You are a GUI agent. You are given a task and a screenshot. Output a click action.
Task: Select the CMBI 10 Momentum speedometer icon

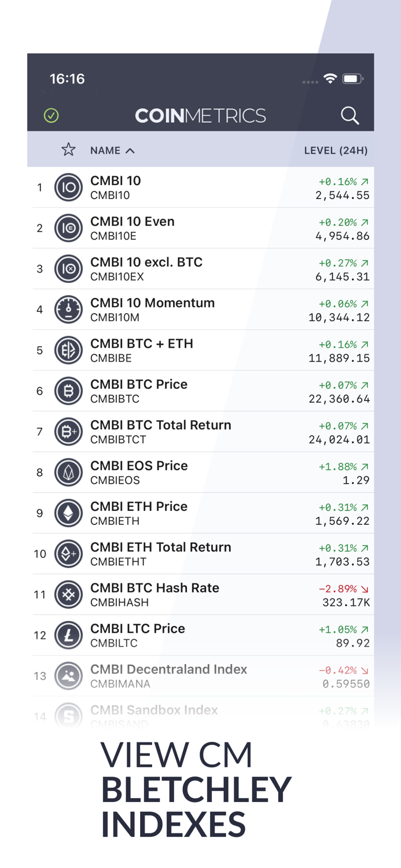pyautogui.click(x=68, y=309)
